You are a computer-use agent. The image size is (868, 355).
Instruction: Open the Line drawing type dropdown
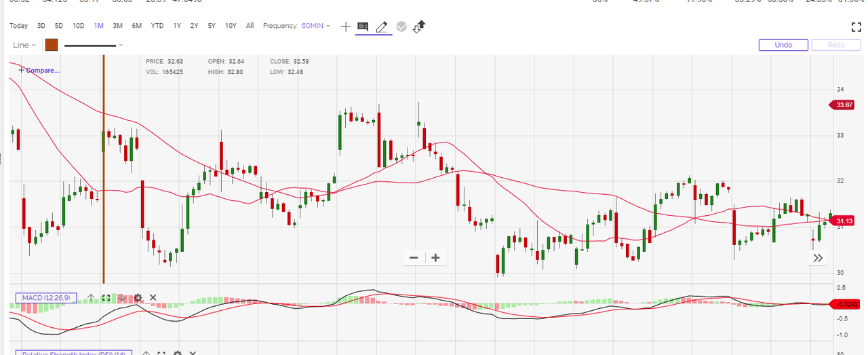[26, 45]
